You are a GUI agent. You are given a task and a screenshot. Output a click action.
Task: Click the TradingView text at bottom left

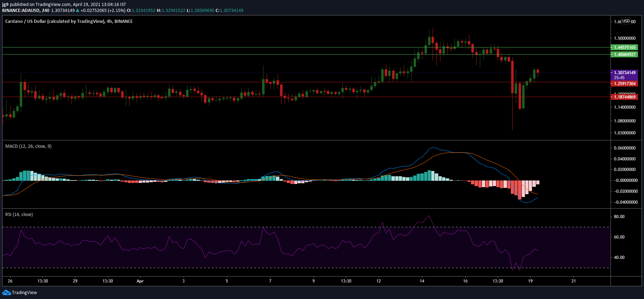pos(24,293)
